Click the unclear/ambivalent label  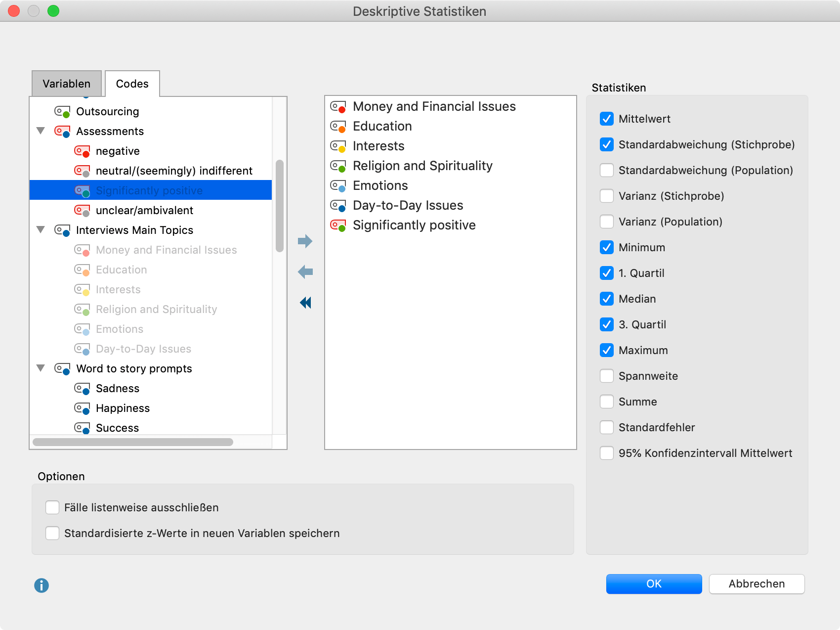coord(144,210)
